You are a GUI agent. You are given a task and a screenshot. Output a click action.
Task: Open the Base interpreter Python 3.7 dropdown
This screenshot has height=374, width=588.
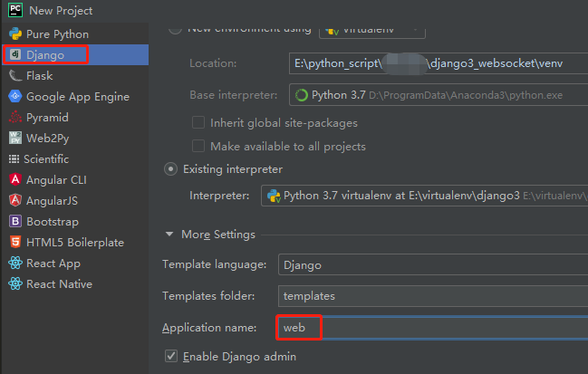click(439, 95)
